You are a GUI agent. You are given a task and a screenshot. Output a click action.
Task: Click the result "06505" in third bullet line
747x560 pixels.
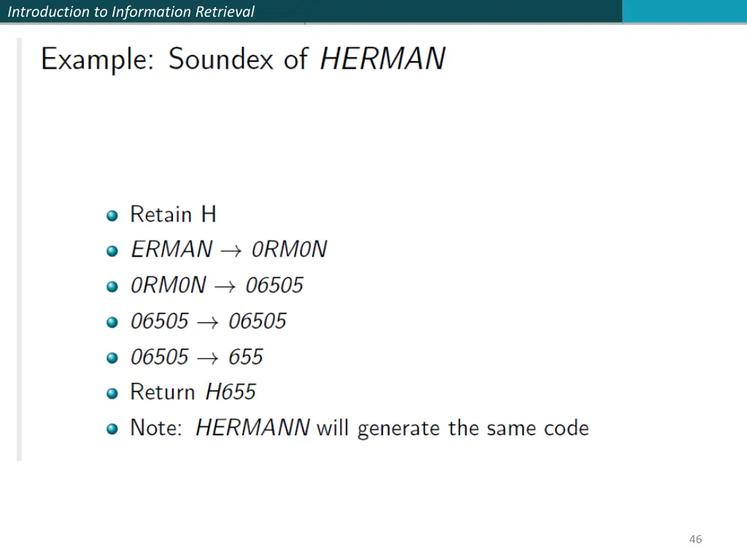click(x=274, y=285)
